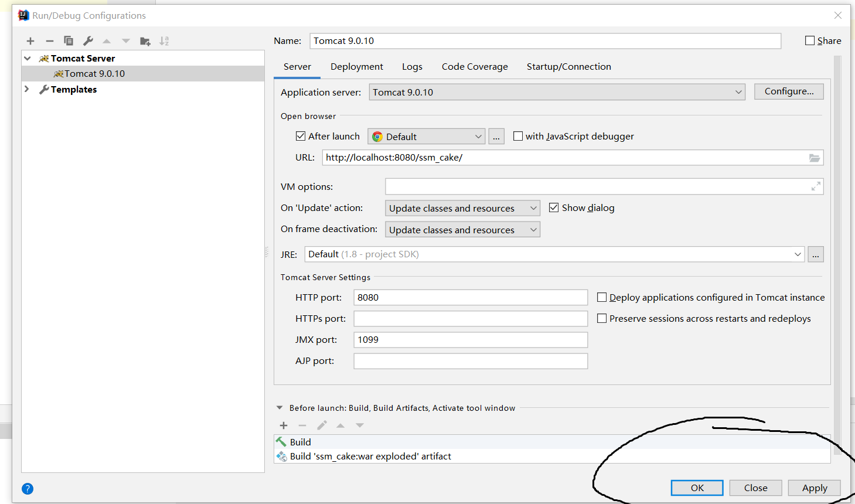Enable with JavaScript debugger
Screen dimensions: 855x504
(x=518, y=136)
